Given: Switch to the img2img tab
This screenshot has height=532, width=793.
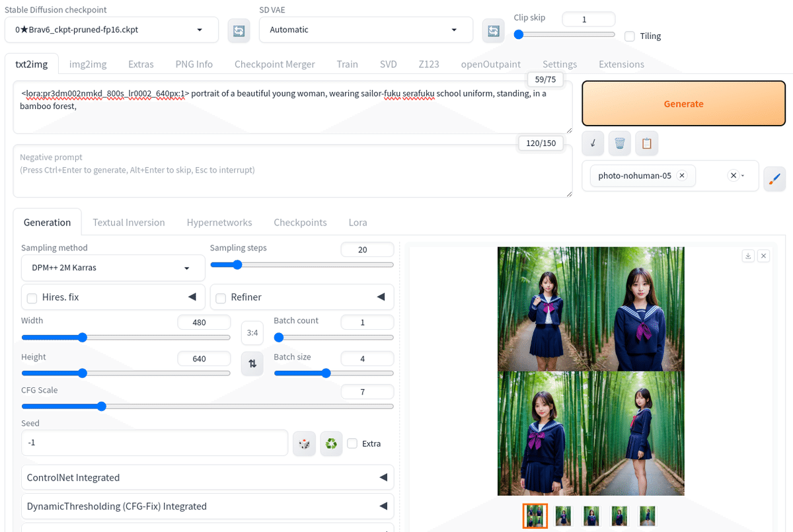Looking at the screenshot, I should click(88, 64).
